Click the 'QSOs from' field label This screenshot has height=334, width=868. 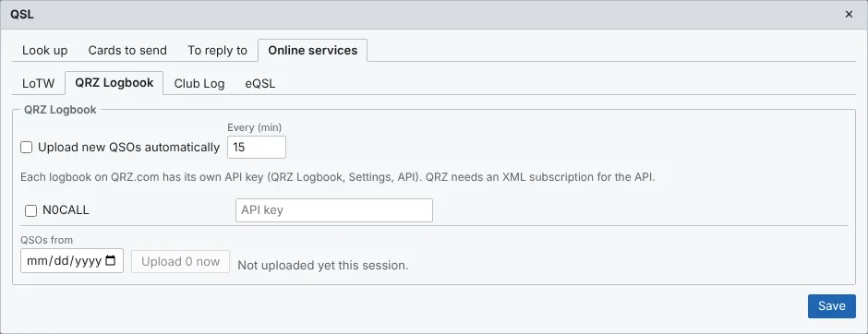tap(46, 240)
